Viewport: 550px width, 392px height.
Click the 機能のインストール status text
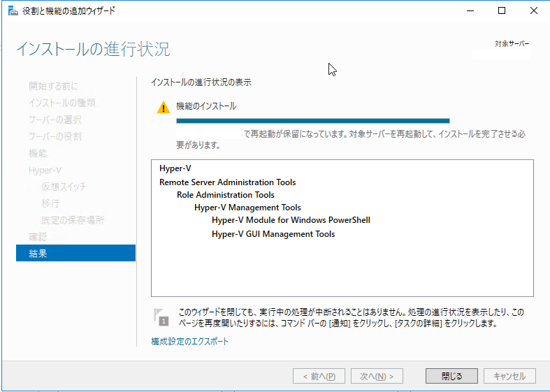click(x=206, y=106)
